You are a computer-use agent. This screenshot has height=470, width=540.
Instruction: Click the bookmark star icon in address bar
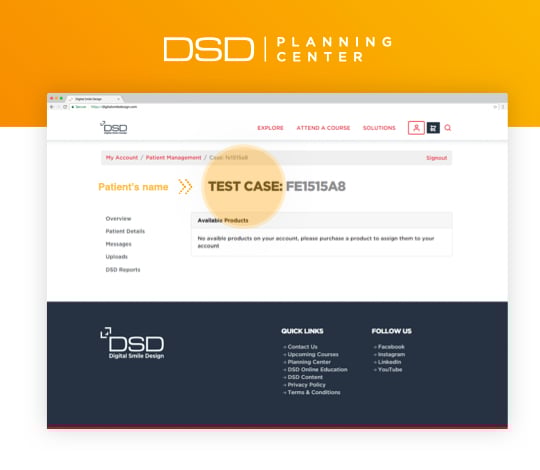496,107
